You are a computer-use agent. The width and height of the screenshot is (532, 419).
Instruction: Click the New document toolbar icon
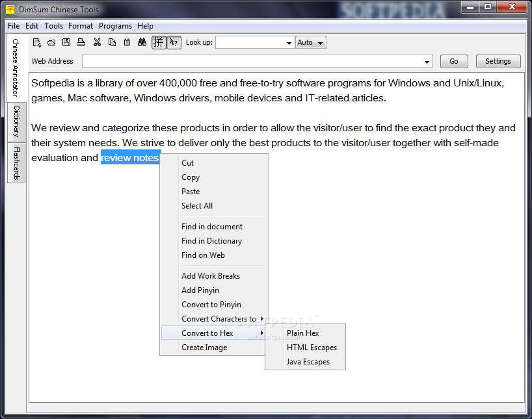[37, 42]
